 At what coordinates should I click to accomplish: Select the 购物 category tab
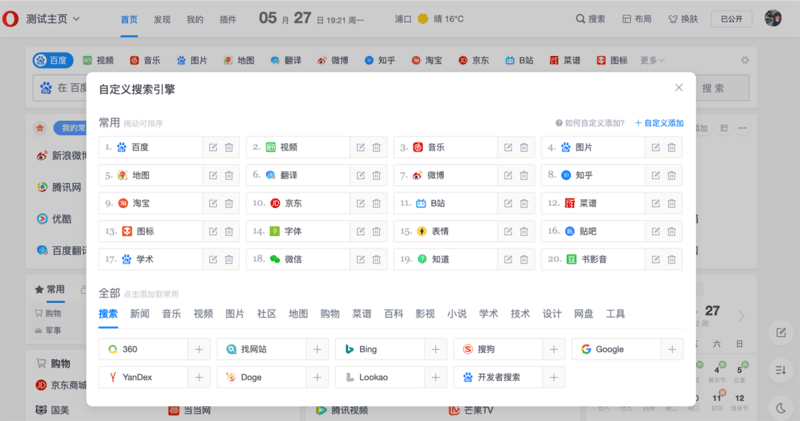point(330,314)
